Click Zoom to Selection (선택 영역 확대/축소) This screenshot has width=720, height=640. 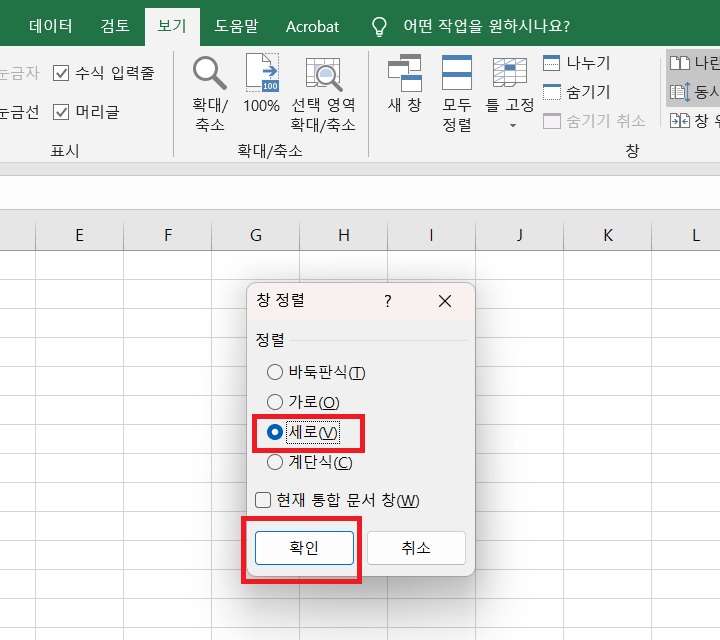point(323,94)
